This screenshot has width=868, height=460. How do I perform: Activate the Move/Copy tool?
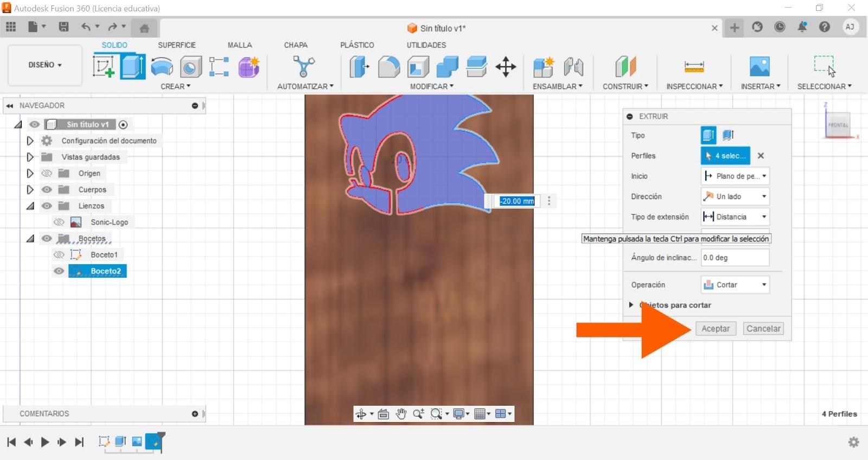506,67
